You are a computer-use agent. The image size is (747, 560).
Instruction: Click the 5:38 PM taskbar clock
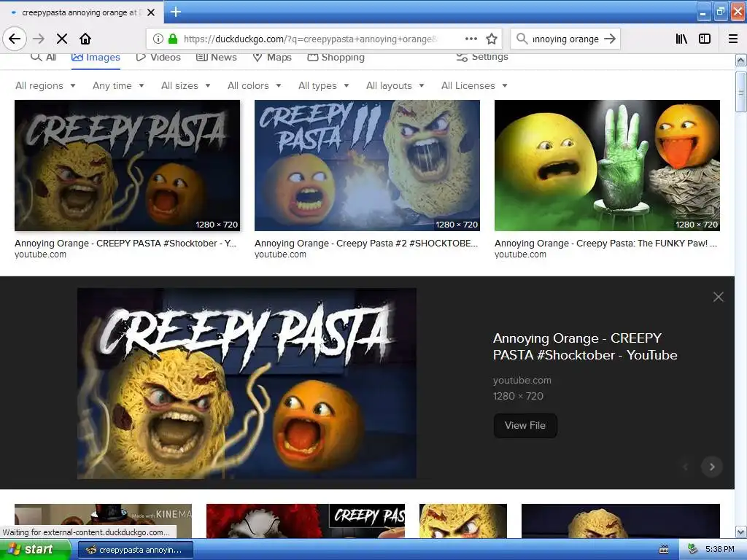tap(719, 550)
